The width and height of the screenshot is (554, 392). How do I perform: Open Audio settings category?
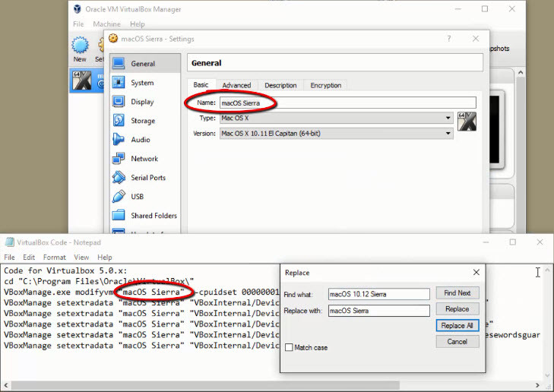[145, 140]
